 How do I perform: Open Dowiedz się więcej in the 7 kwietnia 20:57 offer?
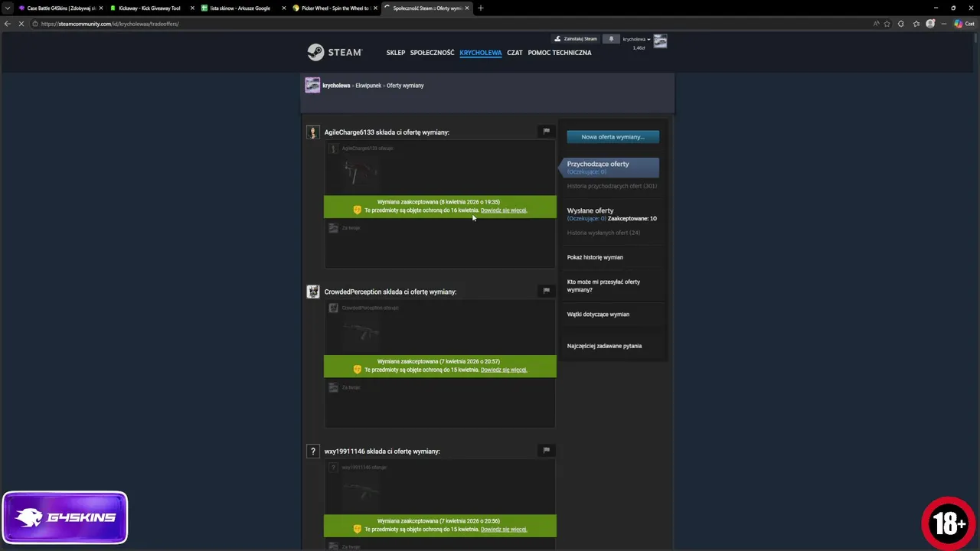click(504, 370)
